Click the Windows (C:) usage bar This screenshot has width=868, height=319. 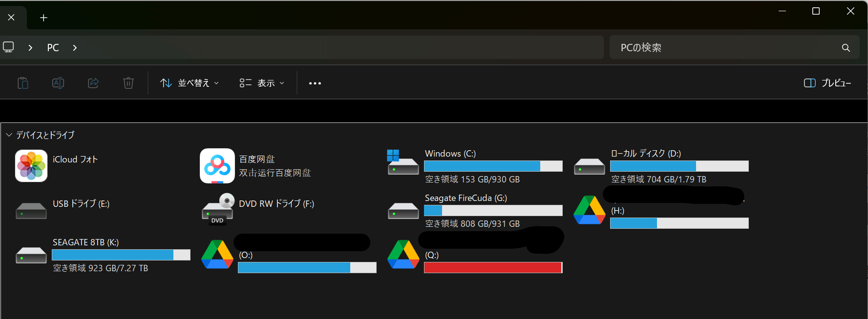[x=493, y=166]
